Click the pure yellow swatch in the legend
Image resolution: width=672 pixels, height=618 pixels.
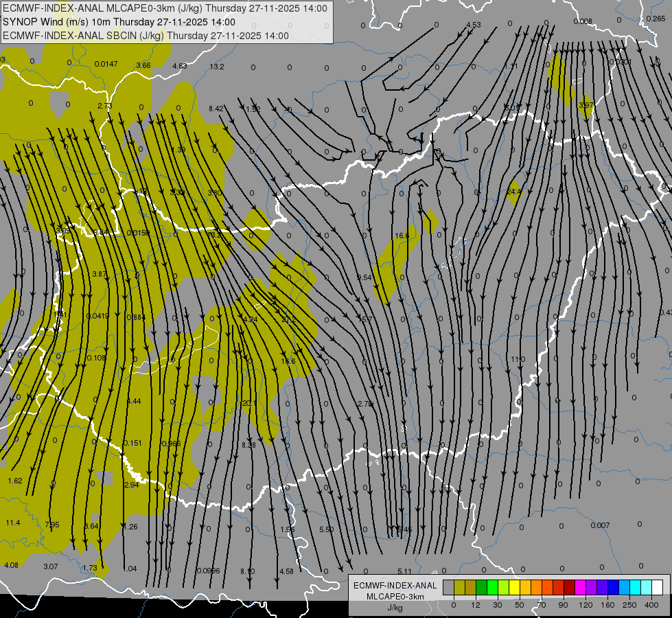click(514, 587)
